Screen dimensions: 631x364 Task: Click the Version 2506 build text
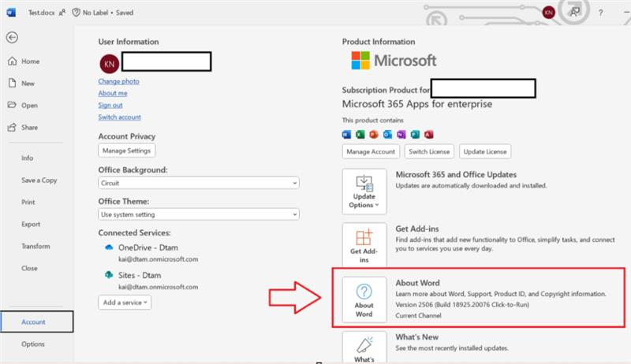point(462,305)
